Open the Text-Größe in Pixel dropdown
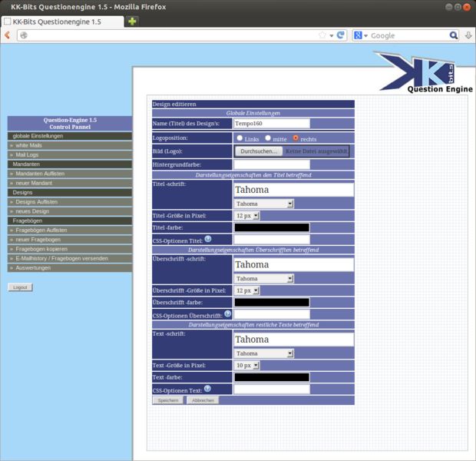The width and height of the screenshot is (476, 461). (x=246, y=365)
